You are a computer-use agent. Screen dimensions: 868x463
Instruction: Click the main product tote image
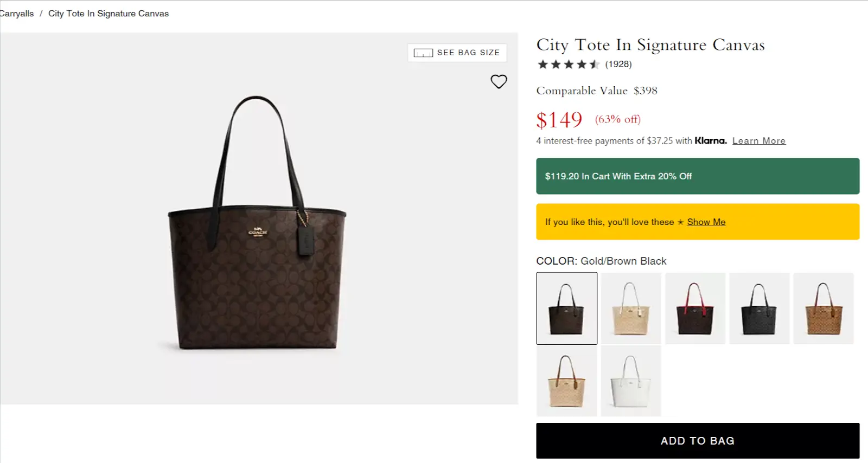(258, 222)
